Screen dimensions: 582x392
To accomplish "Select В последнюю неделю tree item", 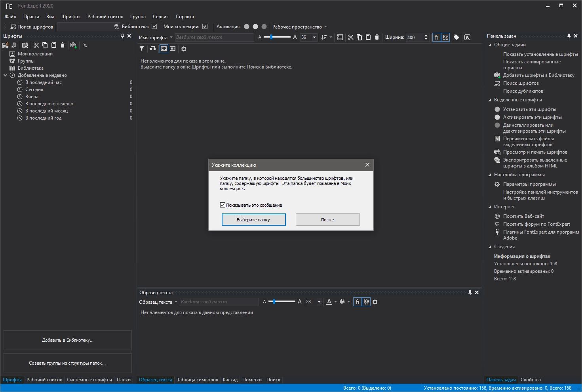I will [49, 104].
